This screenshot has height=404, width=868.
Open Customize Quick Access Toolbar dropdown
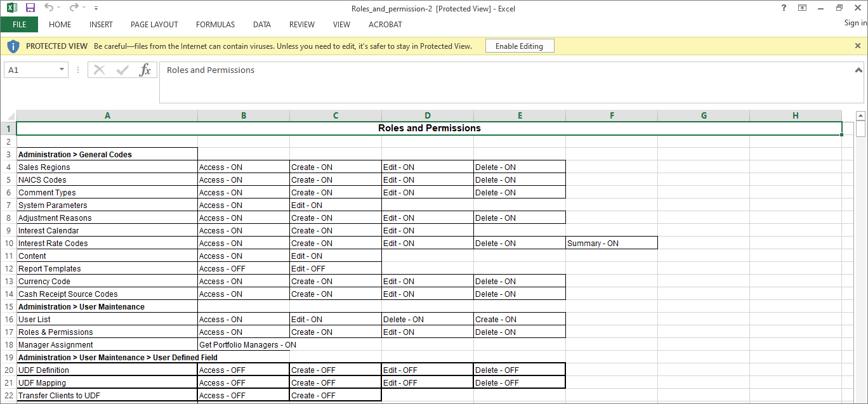click(96, 8)
